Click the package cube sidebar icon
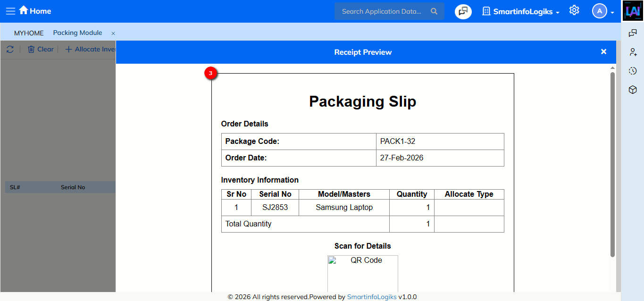This screenshot has width=644, height=301. [x=633, y=90]
